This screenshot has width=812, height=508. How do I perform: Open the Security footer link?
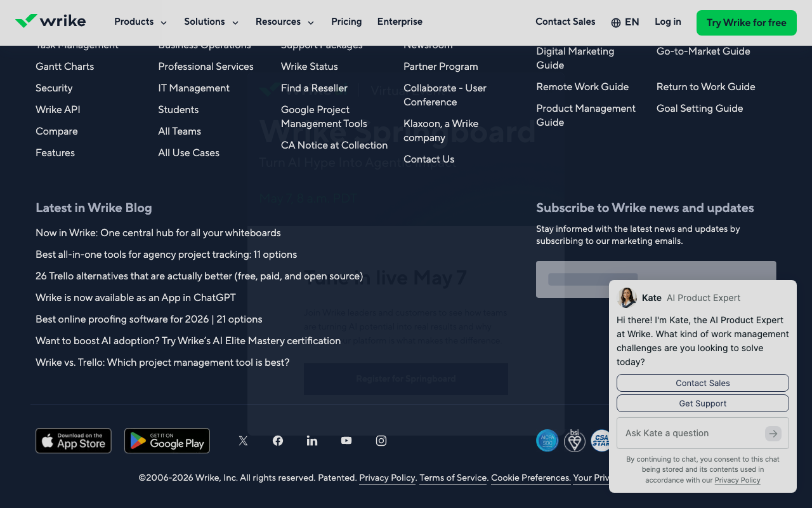[x=54, y=88]
